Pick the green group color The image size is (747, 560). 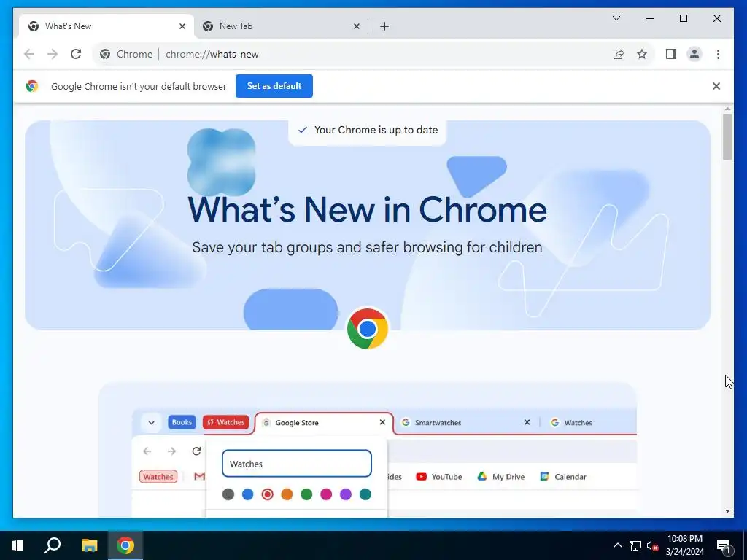tap(306, 494)
